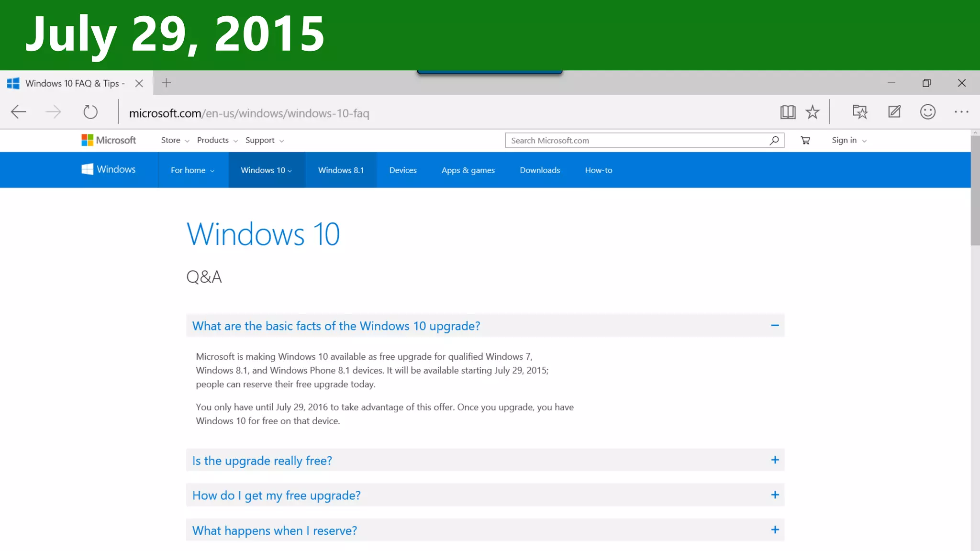
Task: Click the Microsoft logo in header
Action: [109, 140]
